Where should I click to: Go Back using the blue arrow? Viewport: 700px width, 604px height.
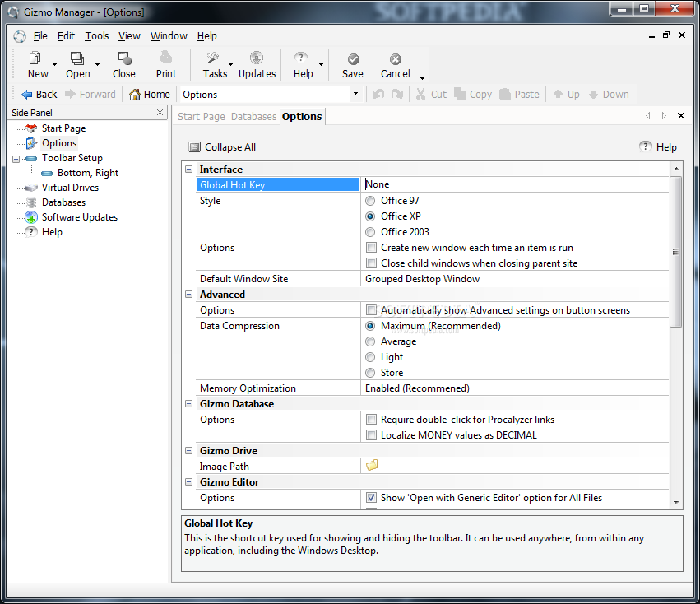click(27, 95)
